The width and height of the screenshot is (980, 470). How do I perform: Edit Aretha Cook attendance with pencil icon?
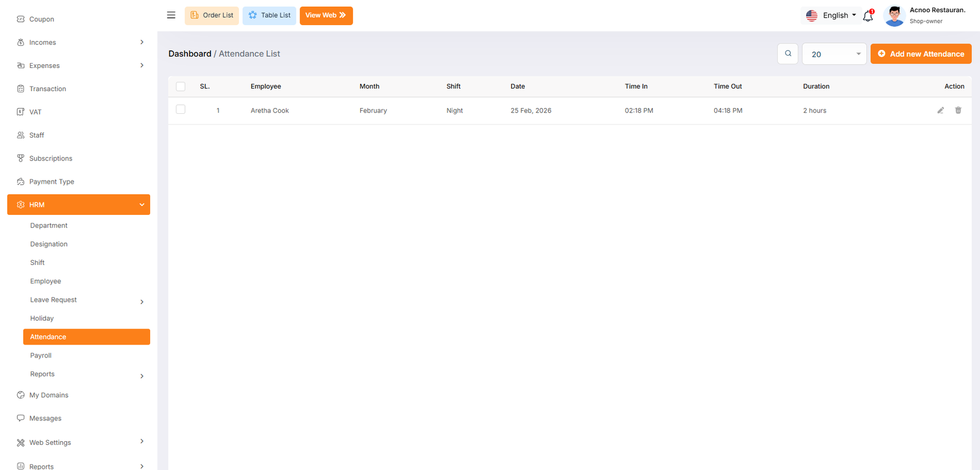[940, 111]
